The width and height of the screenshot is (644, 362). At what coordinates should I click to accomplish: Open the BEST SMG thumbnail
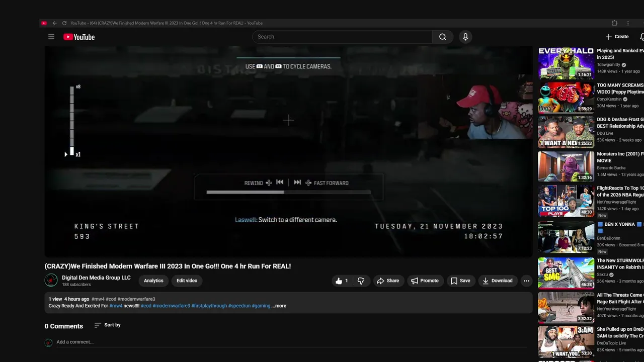[566, 273]
